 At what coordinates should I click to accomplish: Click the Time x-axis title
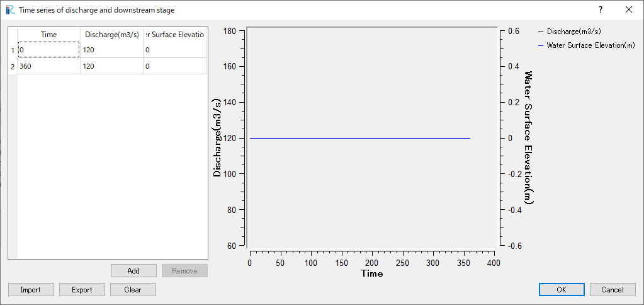coord(371,273)
